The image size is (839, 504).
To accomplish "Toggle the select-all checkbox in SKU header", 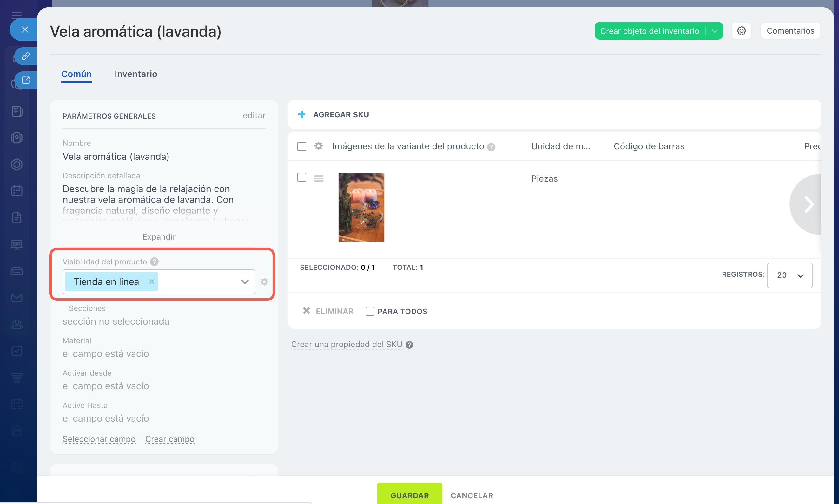I will pyautogui.click(x=301, y=146).
